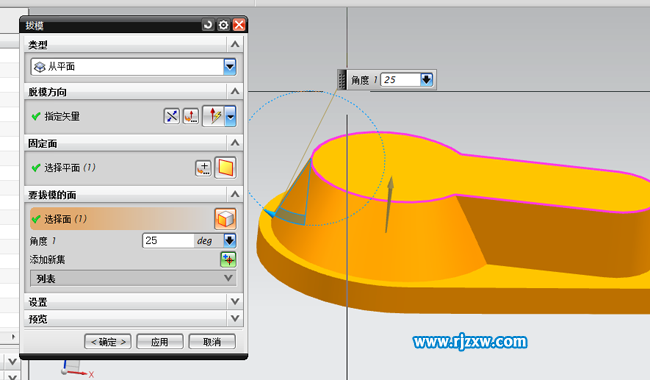Click the select plane face icon
The width and height of the screenshot is (650, 380).
tap(226, 168)
